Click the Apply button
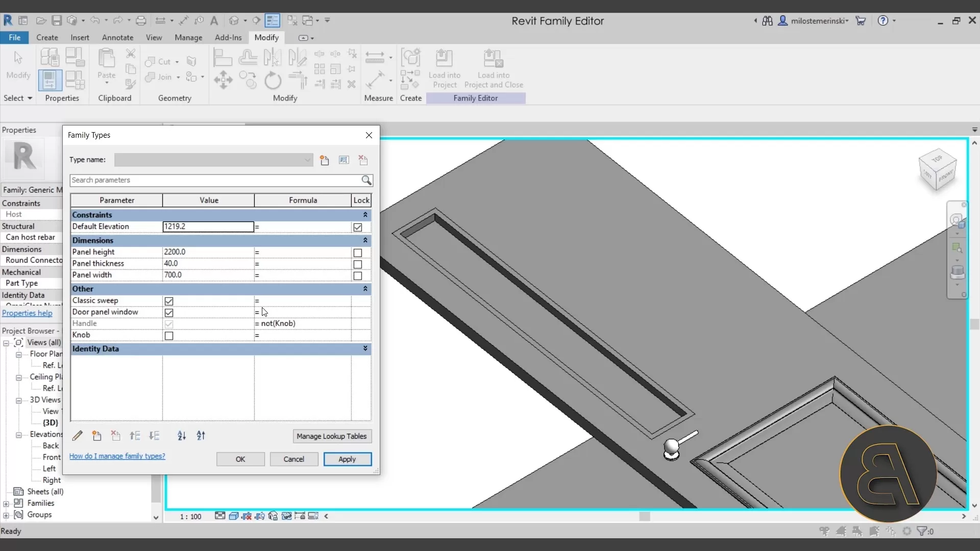The image size is (980, 551). tap(347, 459)
